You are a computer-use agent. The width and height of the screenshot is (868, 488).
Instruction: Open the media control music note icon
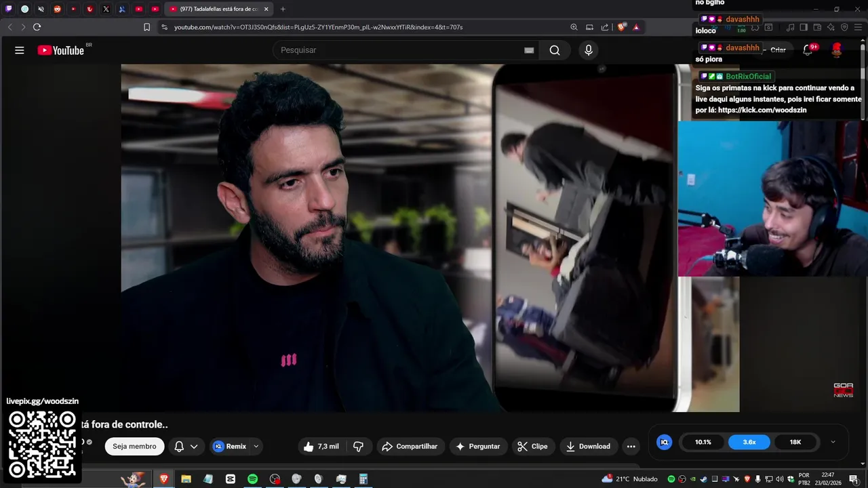pyautogui.click(x=790, y=27)
